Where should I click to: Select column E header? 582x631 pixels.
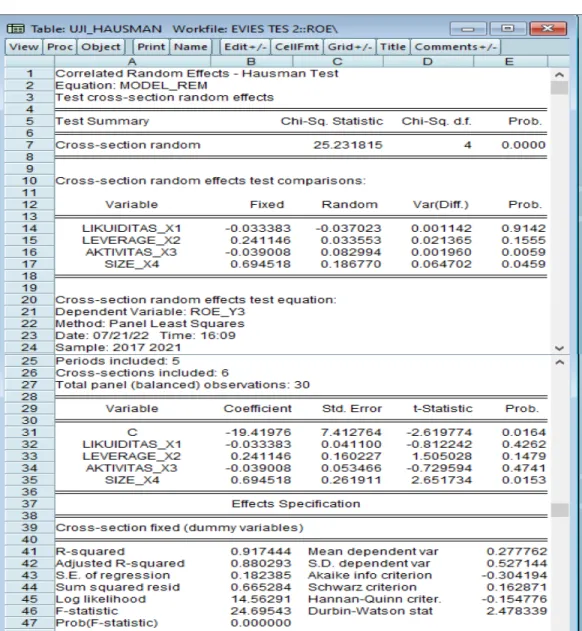pos(509,62)
